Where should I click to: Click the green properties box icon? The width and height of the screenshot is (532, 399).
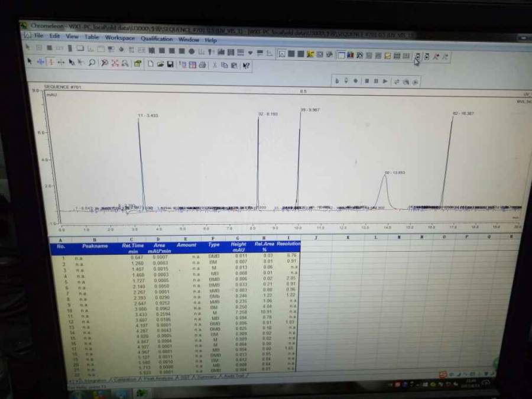click(137, 63)
